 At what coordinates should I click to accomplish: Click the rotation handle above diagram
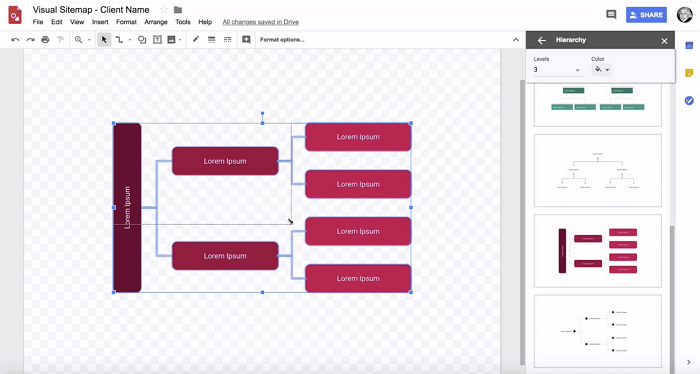262,113
